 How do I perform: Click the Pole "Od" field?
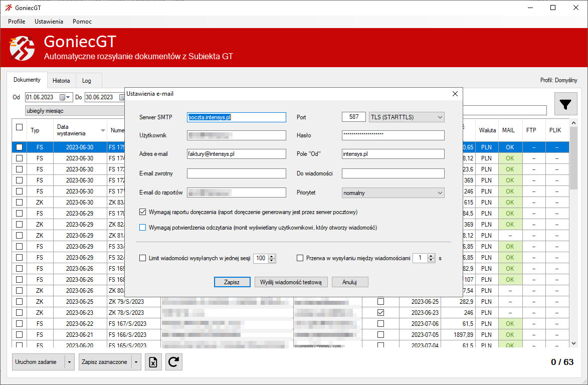393,154
